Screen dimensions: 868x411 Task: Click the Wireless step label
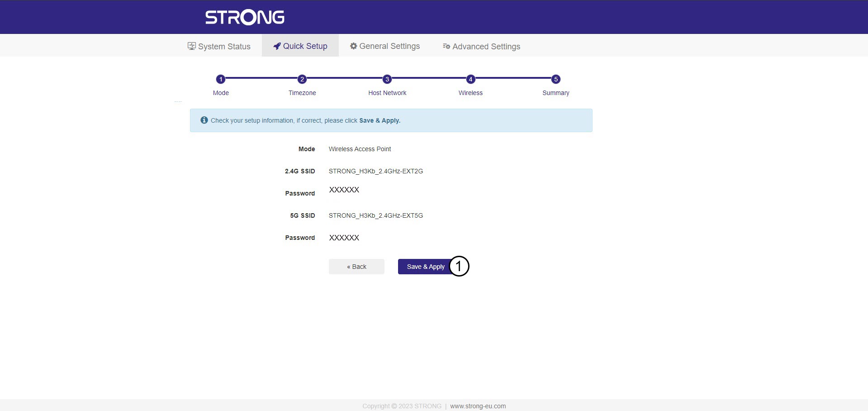470,93
